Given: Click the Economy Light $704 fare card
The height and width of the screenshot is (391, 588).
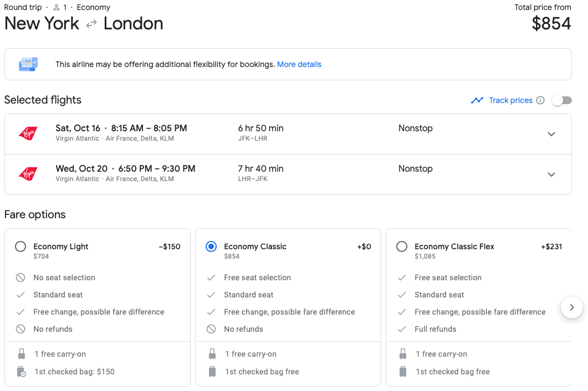Looking at the screenshot, I should 98,307.
